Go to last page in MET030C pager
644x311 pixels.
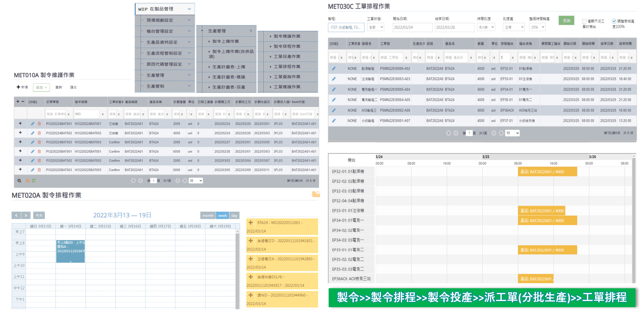501,133
